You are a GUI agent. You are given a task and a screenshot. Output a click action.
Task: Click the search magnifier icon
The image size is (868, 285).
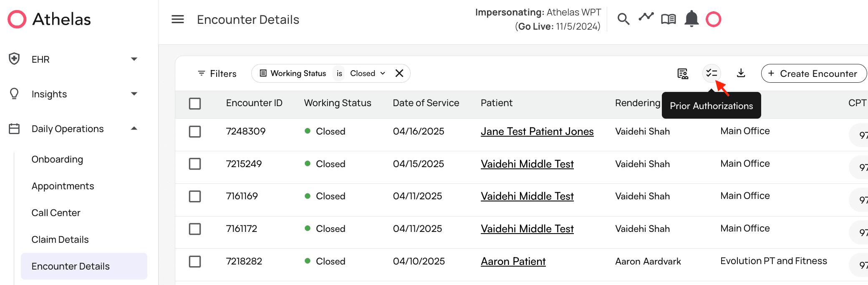click(623, 19)
